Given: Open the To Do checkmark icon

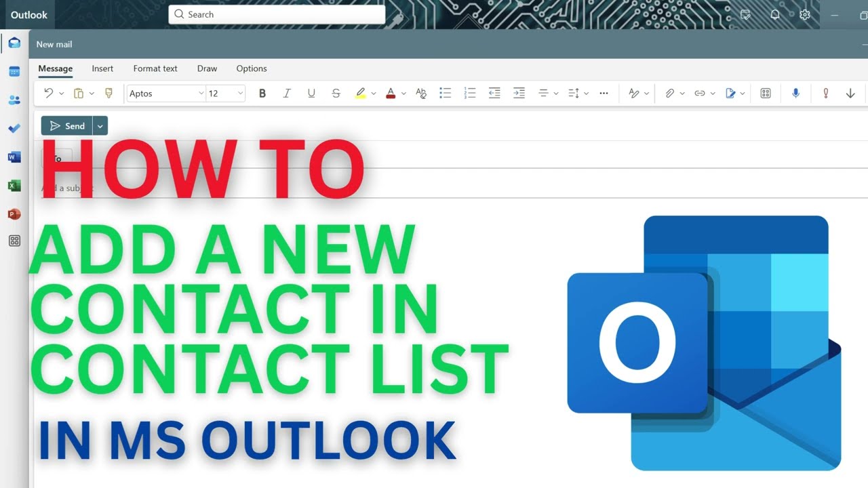Looking at the screenshot, I should (14, 129).
